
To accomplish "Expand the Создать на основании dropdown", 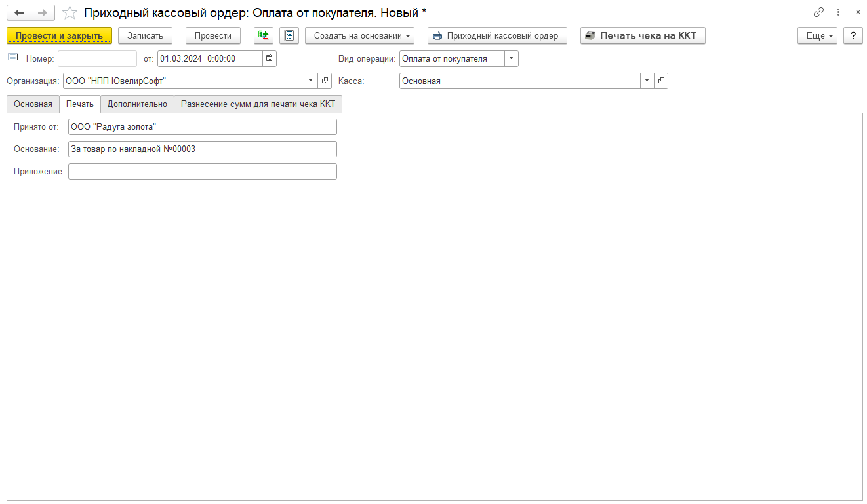I will pyautogui.click(x=359, y=35).
